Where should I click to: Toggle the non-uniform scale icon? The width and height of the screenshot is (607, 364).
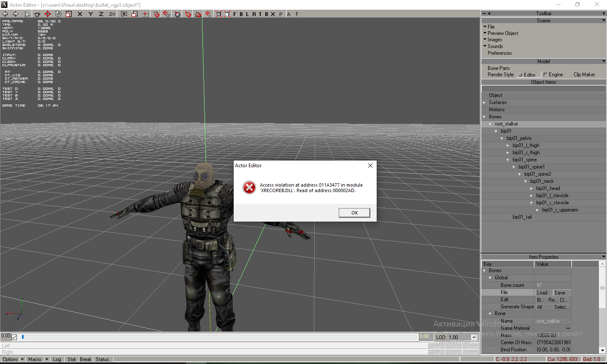coord(135,14)
